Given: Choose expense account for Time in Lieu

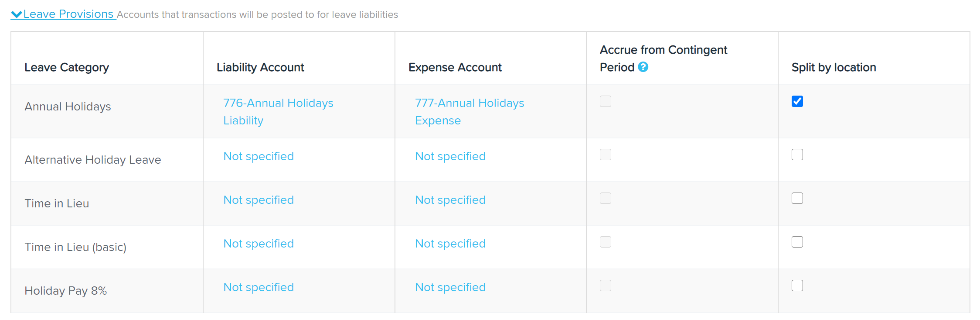Looking at the screenshot, I should pyautogui.click(x=450, y=200).
